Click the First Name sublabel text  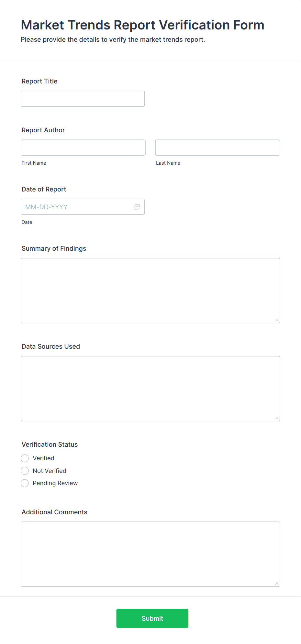coord(34,163)
